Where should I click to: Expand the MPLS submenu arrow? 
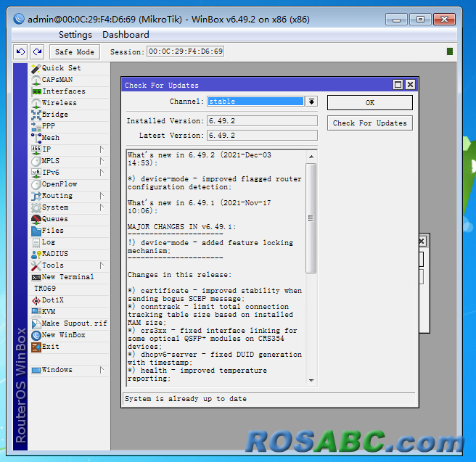click(x=102, y=161)
